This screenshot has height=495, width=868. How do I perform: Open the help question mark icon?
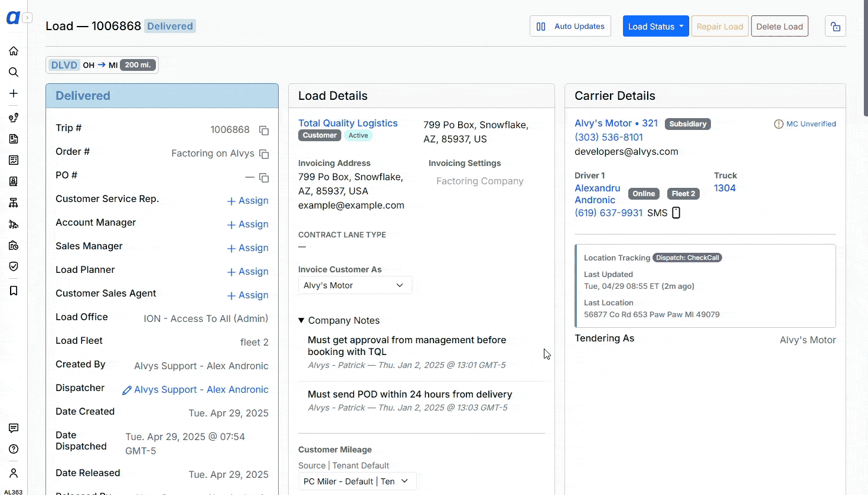point(14,449)
